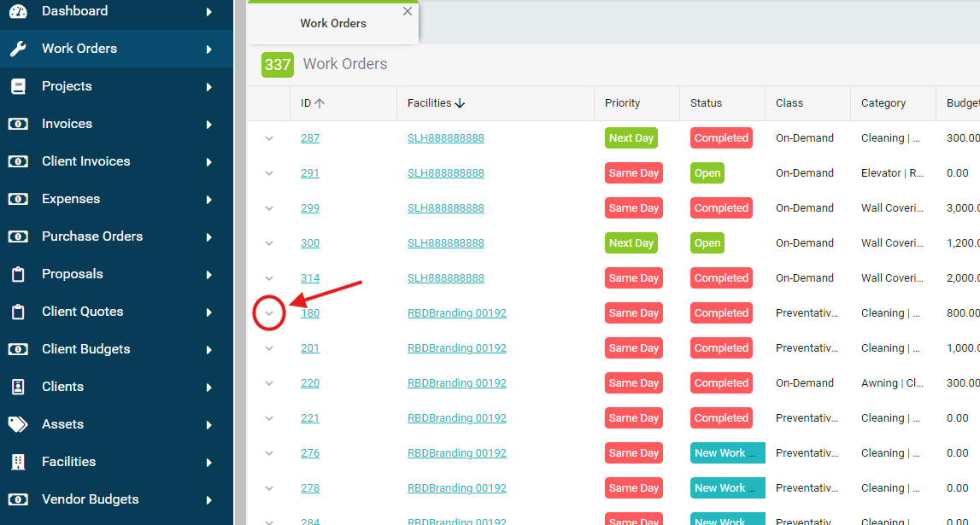The height and width of the screenshot is (525, 980).
Task: Open the Vendor Budgets menu item
Action: [90, 499]
